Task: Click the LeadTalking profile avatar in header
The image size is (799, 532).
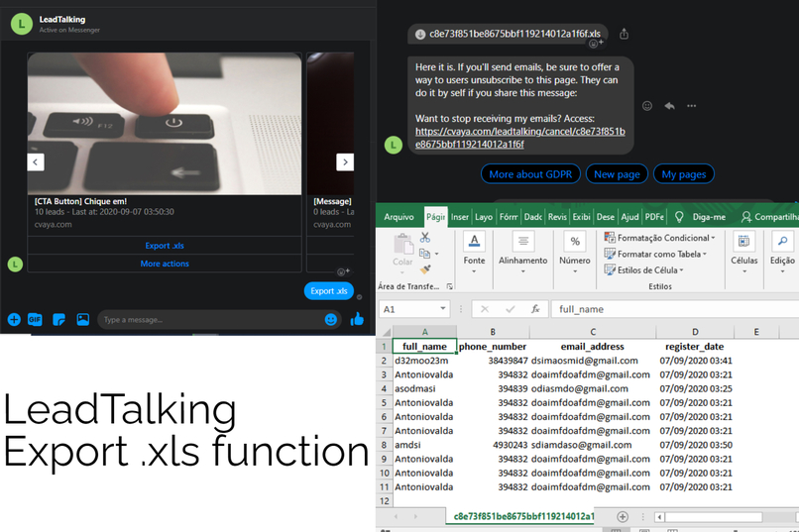Action: coord(22,24)
